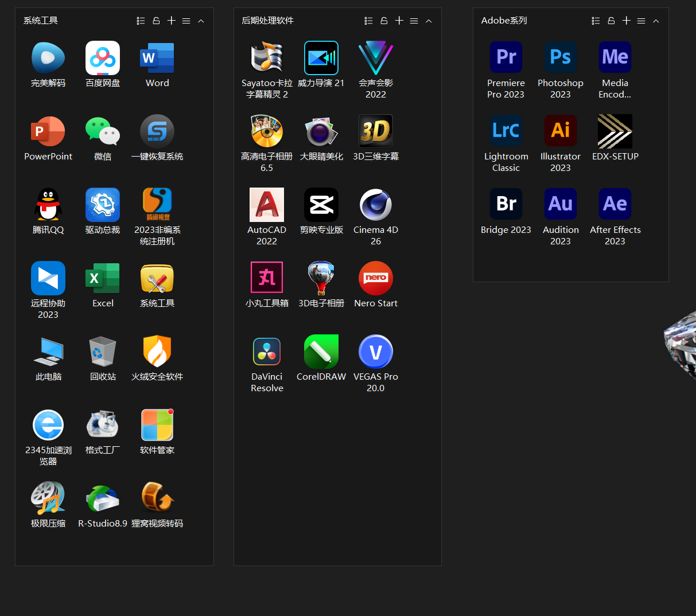Open Sayatoo卡拉字幕精灵 2 icon
Viewport: 696px width, 616px height.
(267, 58)
